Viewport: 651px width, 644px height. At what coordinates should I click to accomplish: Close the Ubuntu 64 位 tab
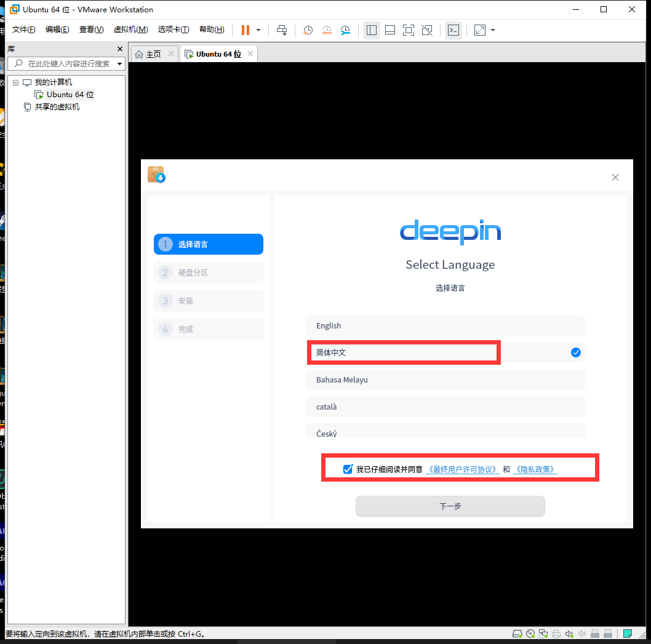tap(250, 54)
